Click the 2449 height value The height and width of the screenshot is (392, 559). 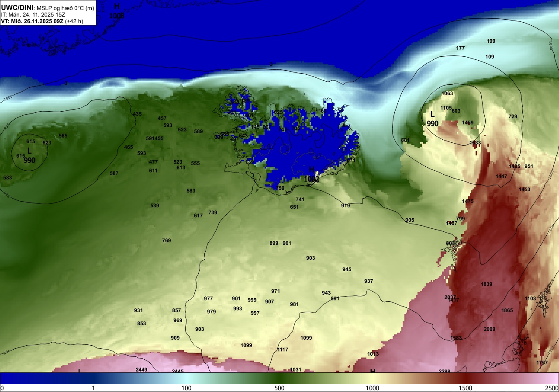(141, 370)
